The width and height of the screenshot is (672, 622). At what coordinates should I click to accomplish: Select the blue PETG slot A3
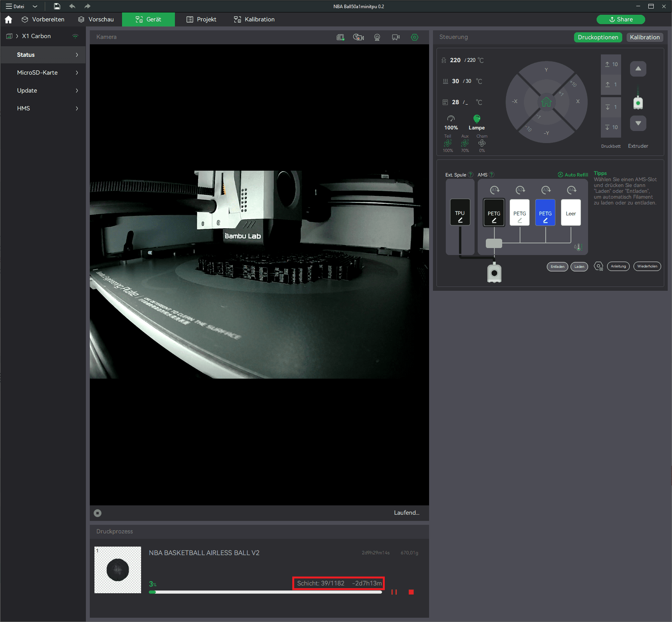coord(545,212)
